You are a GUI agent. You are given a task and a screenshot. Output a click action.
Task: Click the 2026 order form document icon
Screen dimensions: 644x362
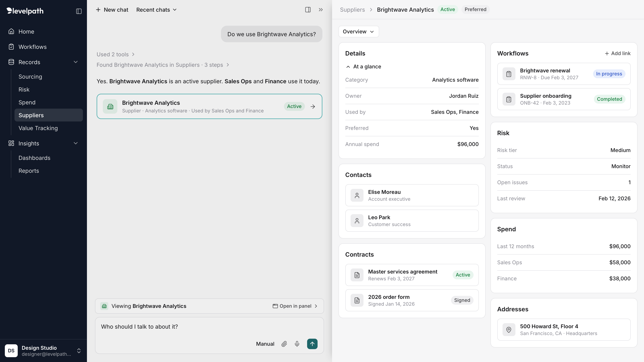(357, 300)
